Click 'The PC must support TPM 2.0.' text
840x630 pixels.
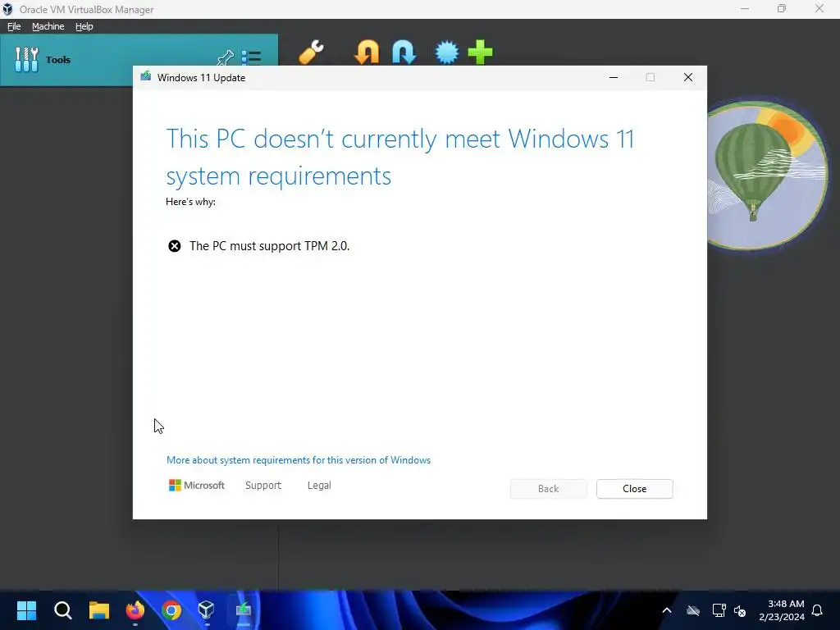pyautogui.click(x=269, y=246)
